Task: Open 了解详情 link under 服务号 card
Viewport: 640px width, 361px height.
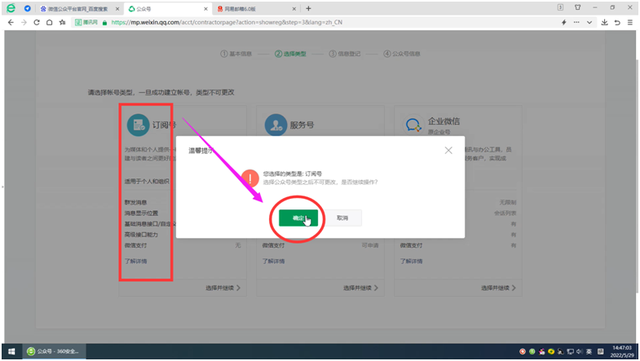Action: (x=273, y=261)
